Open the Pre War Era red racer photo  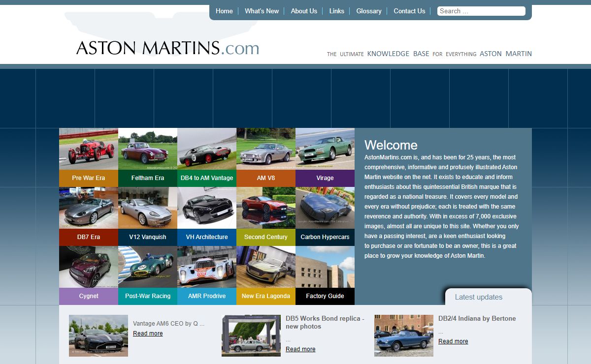click(x=89, y=149)
